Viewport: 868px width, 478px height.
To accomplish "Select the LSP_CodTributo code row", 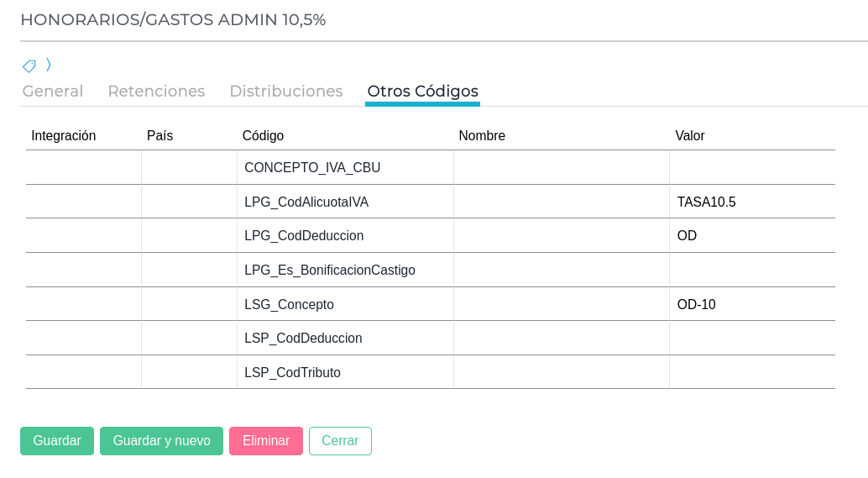I will click(292, 372).
